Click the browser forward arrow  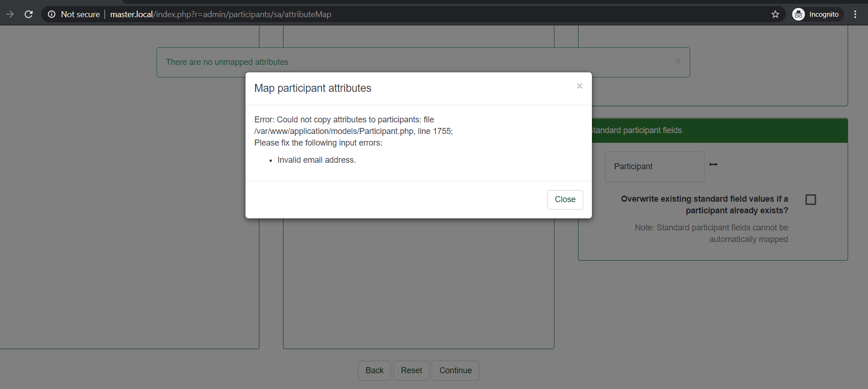click(x=10, y=14)
